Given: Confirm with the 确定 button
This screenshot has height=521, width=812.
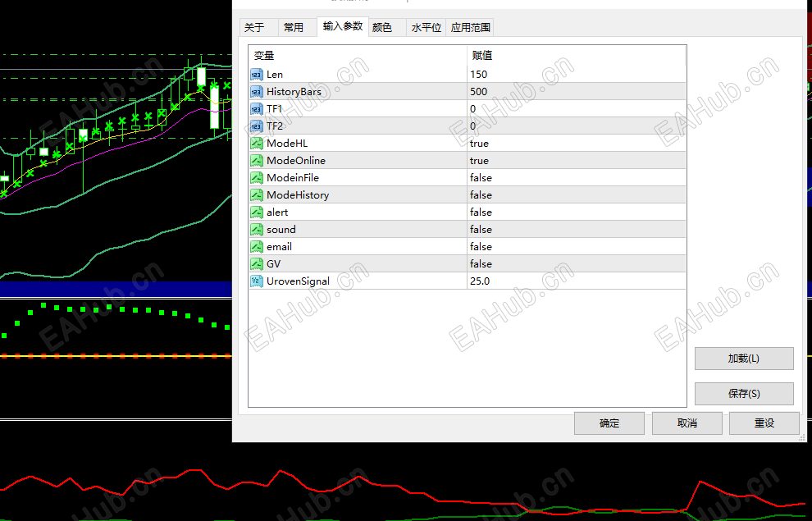Looking at the screenshot, I should (x=609, y=423).
